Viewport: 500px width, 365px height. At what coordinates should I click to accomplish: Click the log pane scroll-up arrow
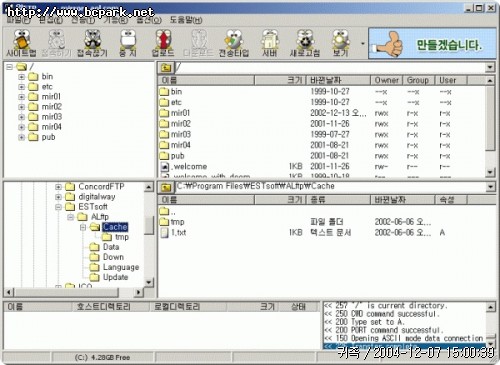pos(490,307)
